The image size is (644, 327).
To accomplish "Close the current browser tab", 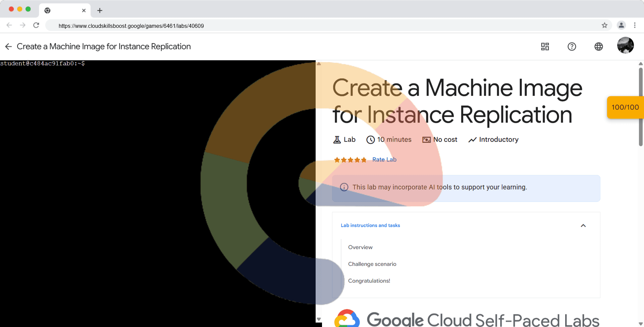I will pos(84,10).
